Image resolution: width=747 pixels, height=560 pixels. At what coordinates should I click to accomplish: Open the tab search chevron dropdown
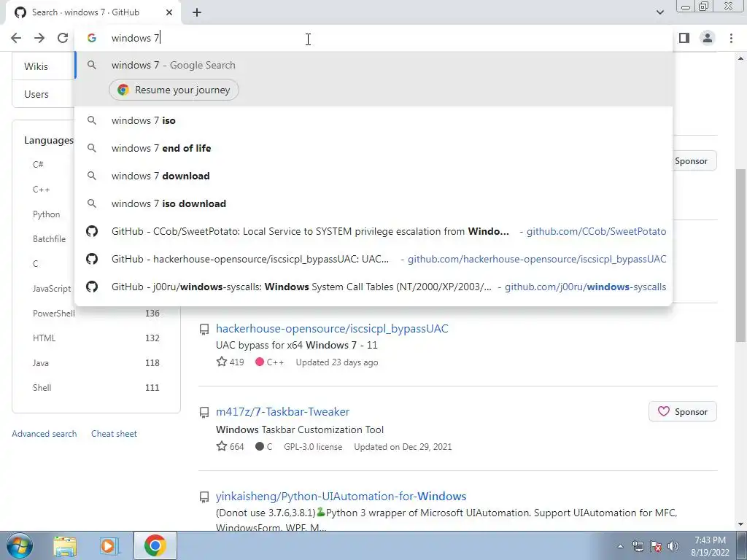659,12
